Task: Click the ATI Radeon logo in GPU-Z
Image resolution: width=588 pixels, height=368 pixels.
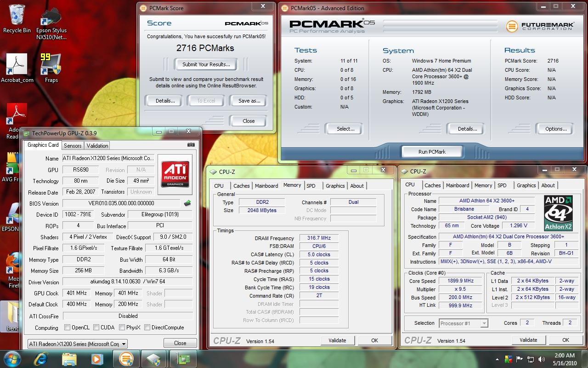Action: tap(175, 174)
